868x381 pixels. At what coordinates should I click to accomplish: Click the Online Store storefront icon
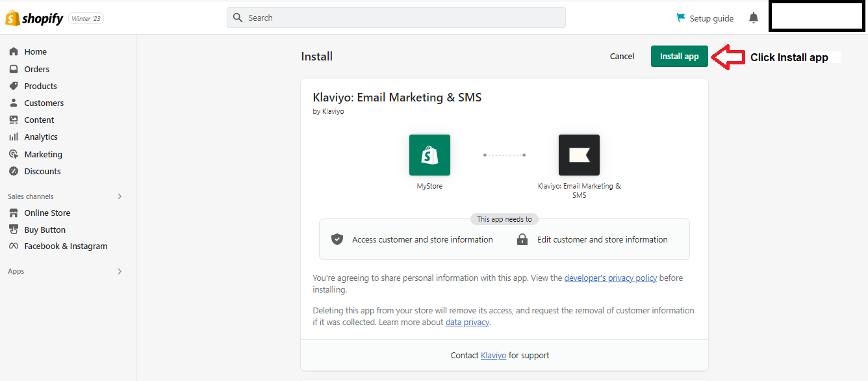[13, 213]
